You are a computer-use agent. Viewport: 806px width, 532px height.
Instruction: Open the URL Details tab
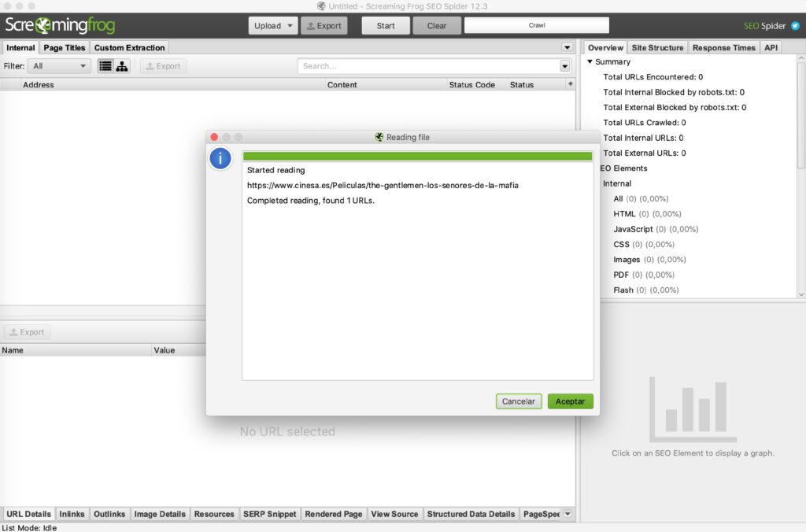tap(29, 513)
